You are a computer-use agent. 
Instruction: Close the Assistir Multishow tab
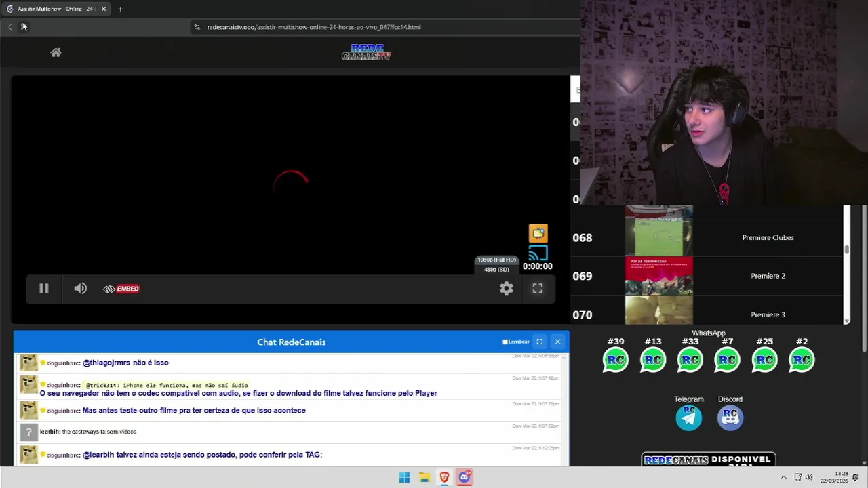[103, 9]
